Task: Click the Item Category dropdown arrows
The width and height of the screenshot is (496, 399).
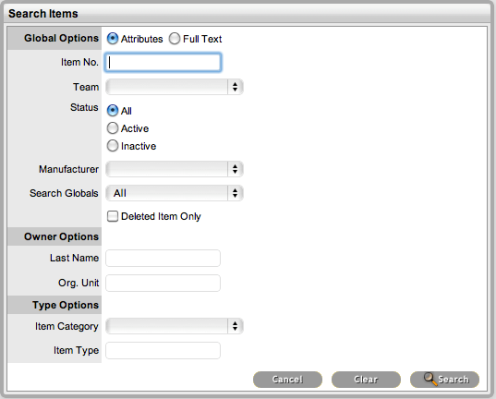Action: [x=235, y=326]
